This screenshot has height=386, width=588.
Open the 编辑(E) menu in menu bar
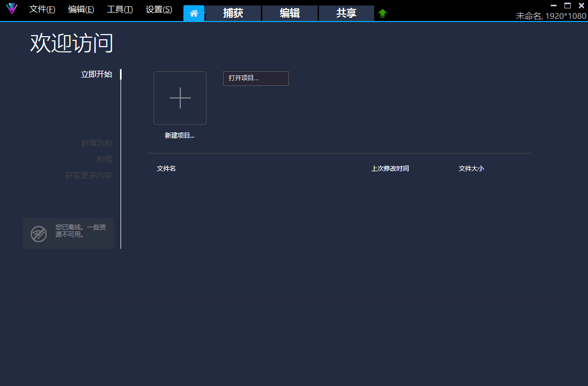point(81,9)
